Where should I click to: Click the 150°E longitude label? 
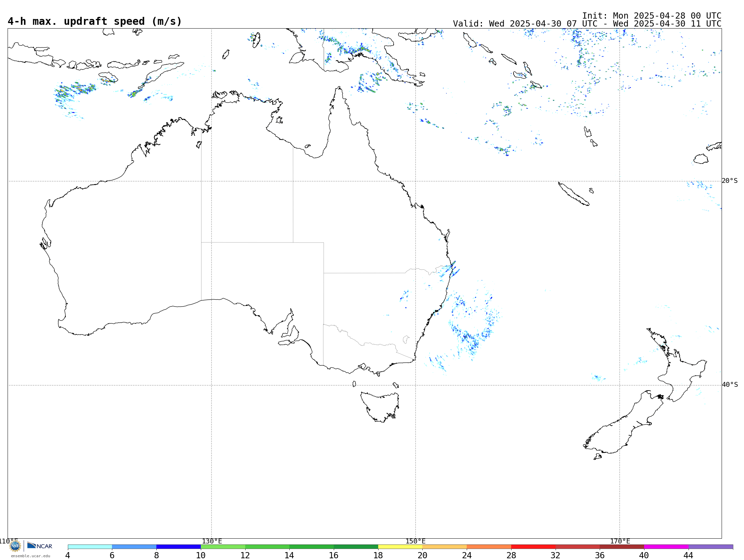tap(415, 541)
